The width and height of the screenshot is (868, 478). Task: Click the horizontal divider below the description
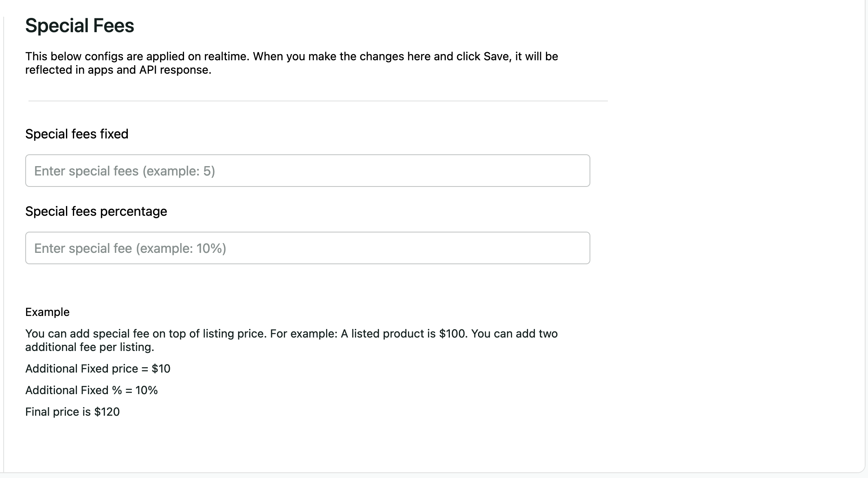(x=318, y=101)
